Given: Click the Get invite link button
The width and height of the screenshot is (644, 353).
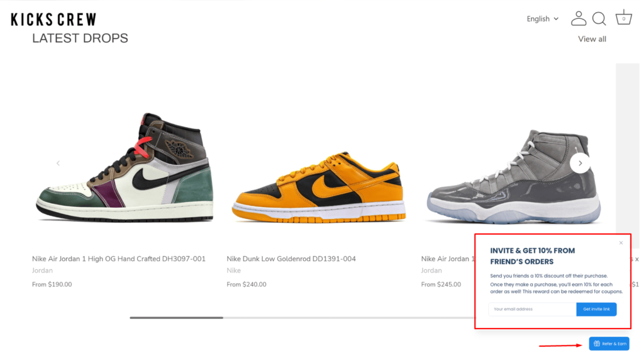Looking at the screenshot, I should click(596, 309).
